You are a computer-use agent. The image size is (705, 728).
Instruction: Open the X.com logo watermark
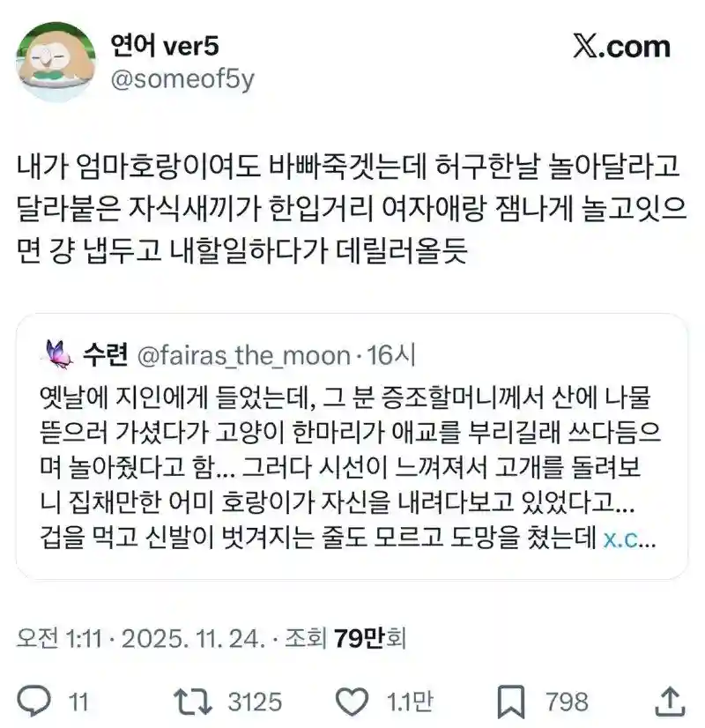point(621,47)
